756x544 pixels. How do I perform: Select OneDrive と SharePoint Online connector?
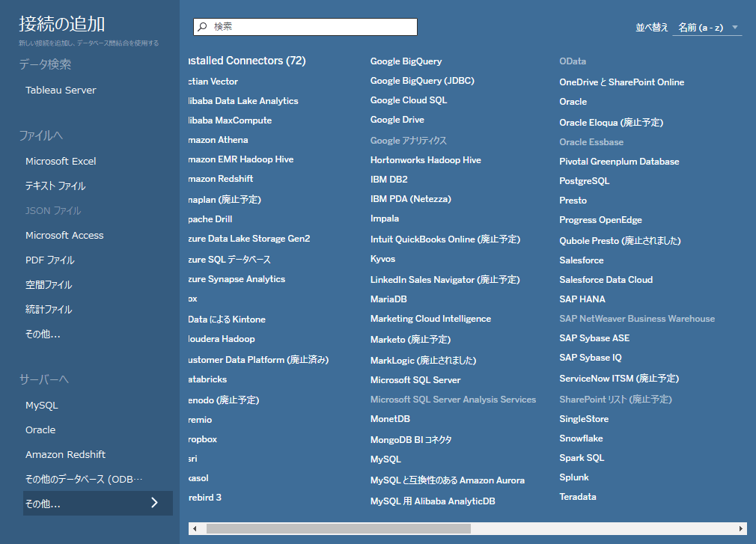(622, 82)
